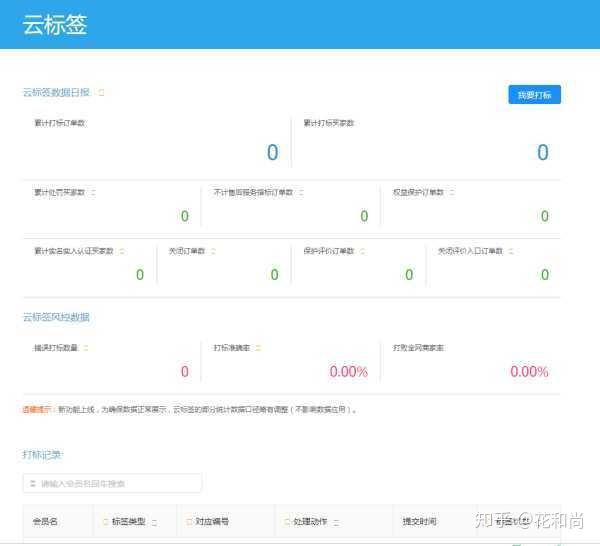Click the 云标签风控数据 section heading
Image resolution: width=600 pixels, height=546 pixels.
[x=56, y=317]
